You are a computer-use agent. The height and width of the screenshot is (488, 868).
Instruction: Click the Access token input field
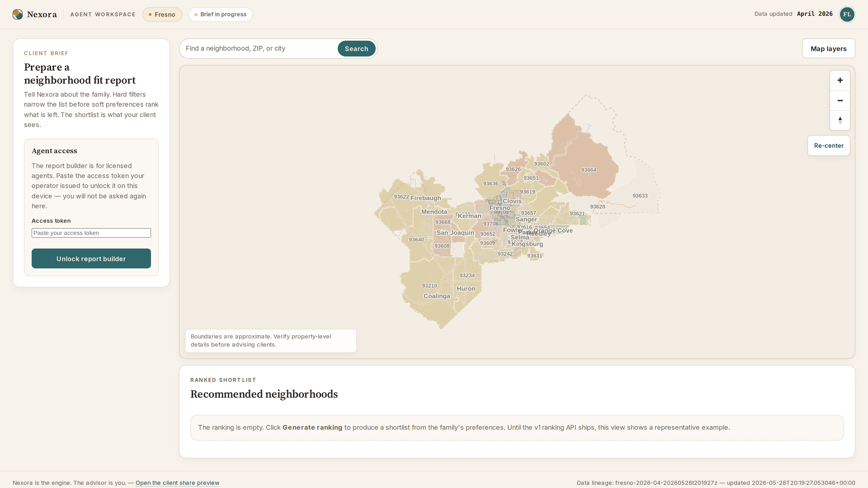pyautogui.click(x=91, y=233)
